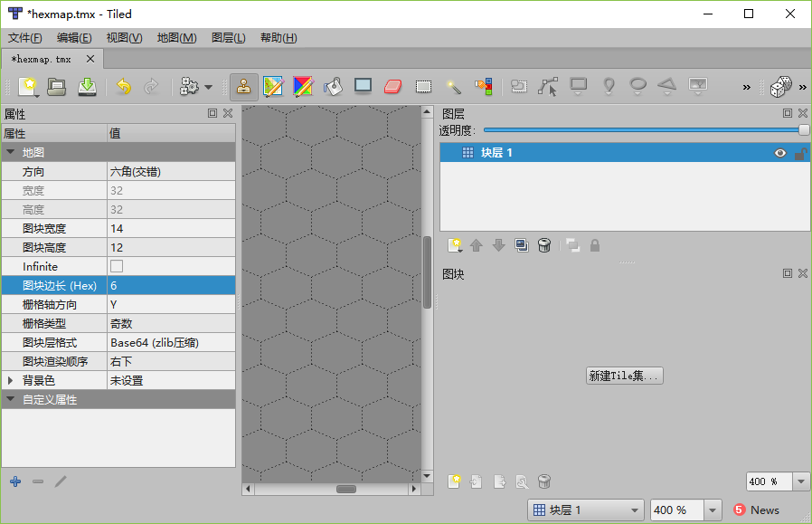Image resolution: width=812 pixels, height=524 pixels.
Task: Open the 帮助(H) menu
Action: click(279, 38)
